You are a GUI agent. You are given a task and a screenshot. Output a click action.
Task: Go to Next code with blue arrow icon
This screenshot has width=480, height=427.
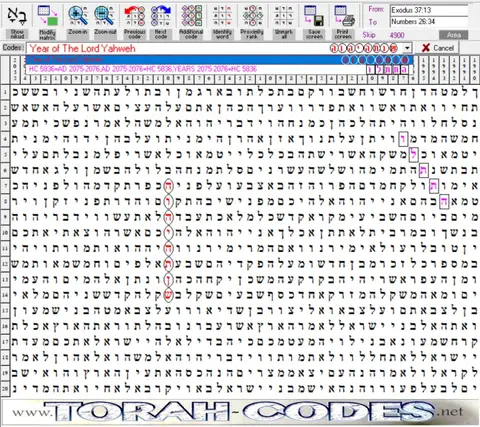click(x=161, y=16)
